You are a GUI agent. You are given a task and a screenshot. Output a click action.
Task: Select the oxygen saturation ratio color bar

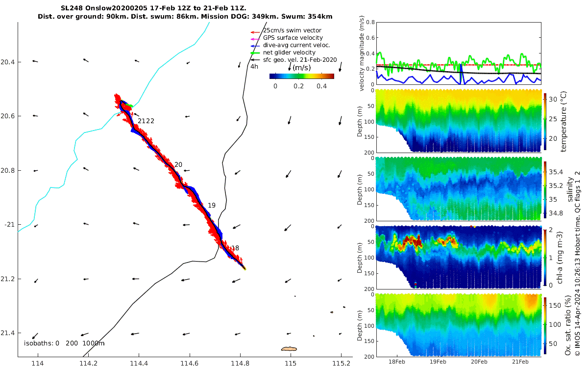coord(546,326)
